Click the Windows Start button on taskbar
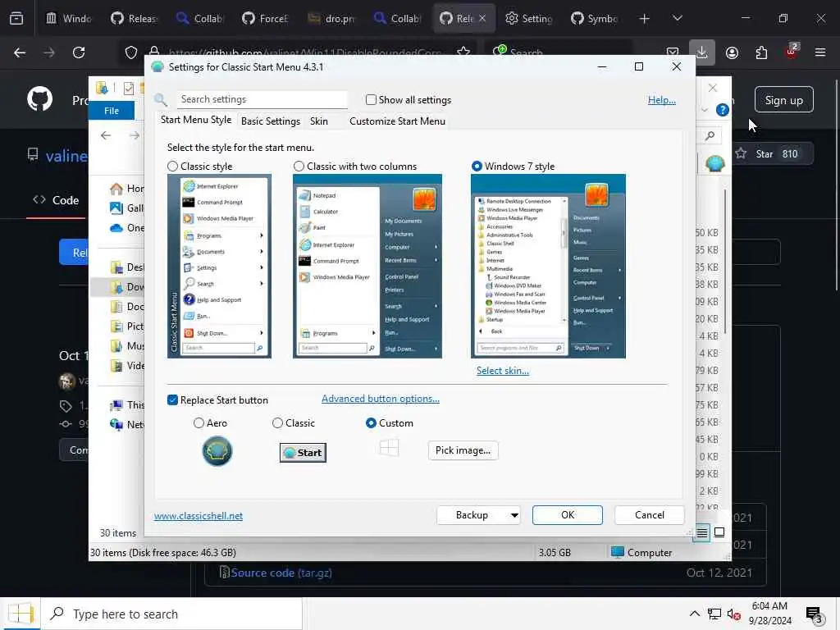Screen dimensions: 840x630 pyautogui.click(x=21, y=614)
